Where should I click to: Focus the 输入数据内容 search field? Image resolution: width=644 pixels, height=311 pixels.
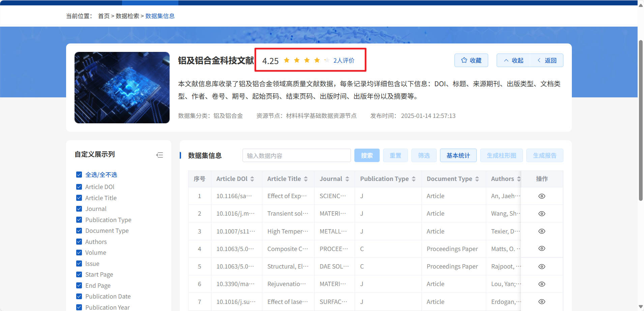tap(296, 155)
